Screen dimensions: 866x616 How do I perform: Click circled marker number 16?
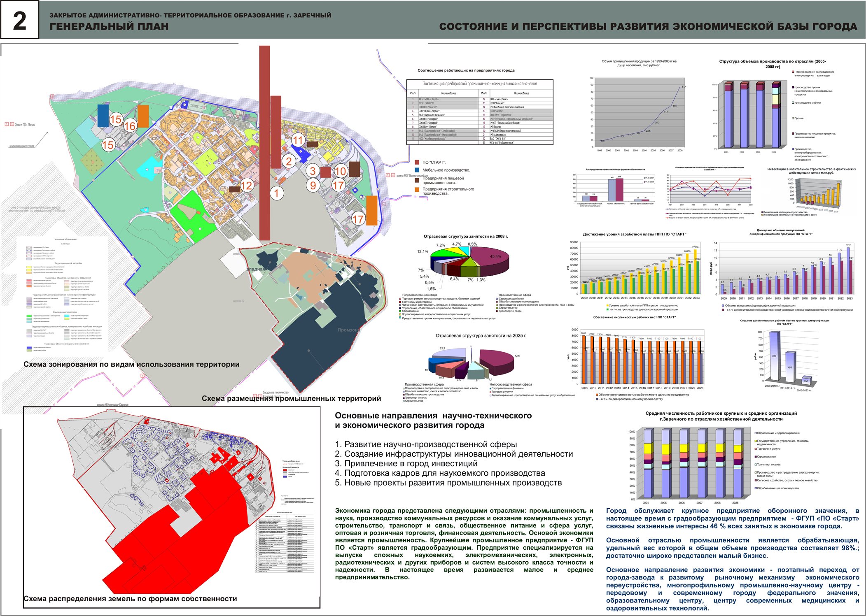click(130, 126)
